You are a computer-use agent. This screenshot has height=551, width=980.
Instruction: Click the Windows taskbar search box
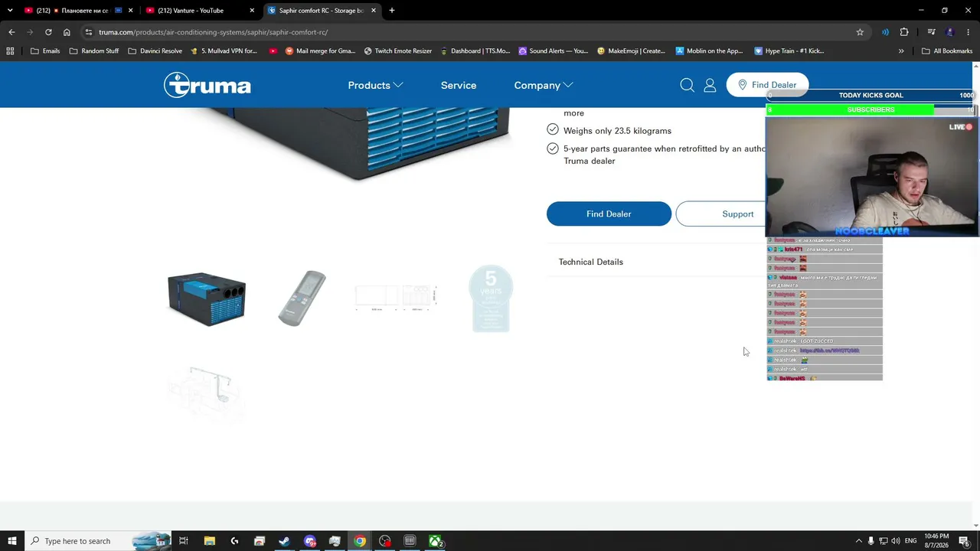tap(97, 541)
